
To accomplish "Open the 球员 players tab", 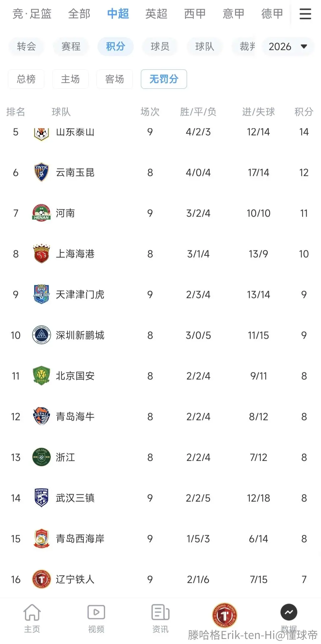I will tap(160, 47).
